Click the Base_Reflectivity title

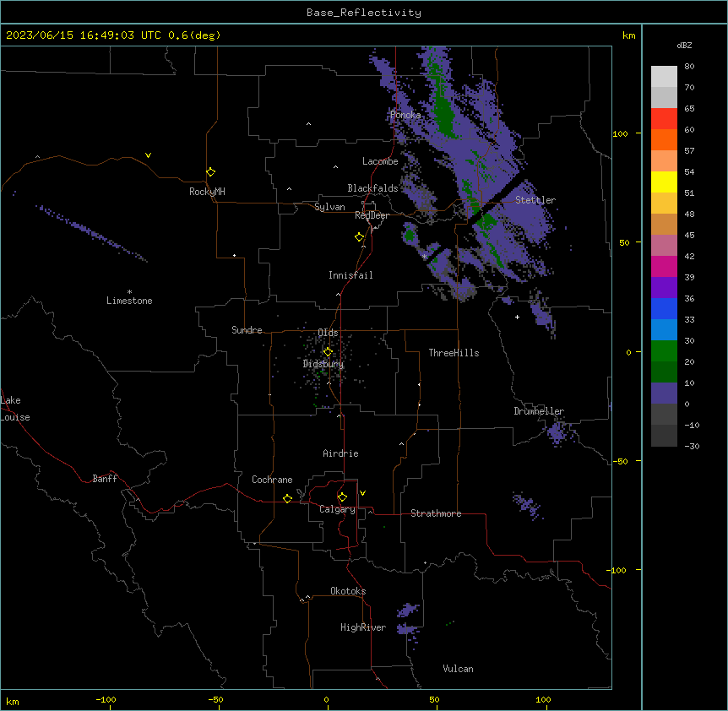[364, 13]
